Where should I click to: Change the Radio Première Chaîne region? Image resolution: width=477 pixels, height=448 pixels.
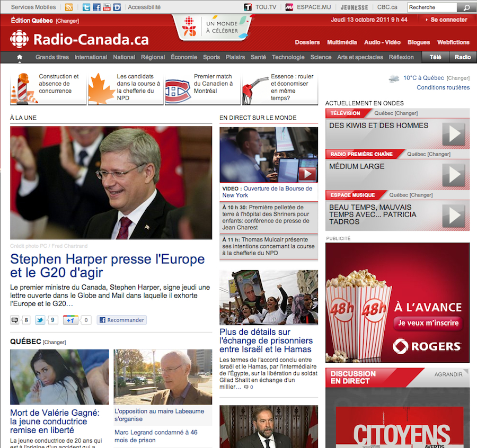(439, 154)
